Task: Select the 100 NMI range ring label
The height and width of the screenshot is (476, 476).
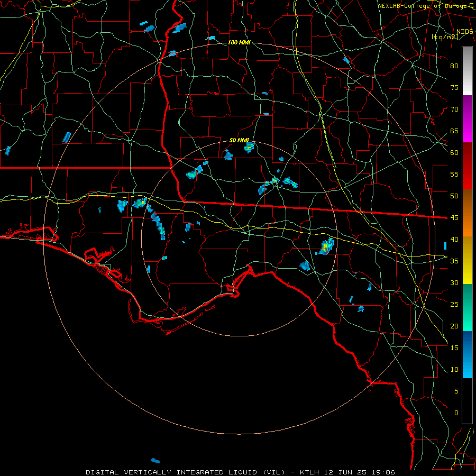Action: coord(239,42)
